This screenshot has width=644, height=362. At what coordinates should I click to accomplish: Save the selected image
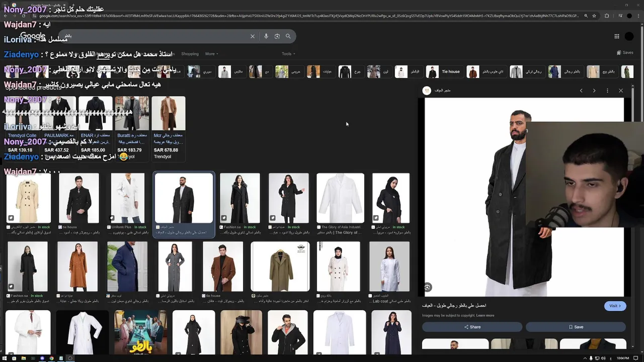click(x=576, y=327)
